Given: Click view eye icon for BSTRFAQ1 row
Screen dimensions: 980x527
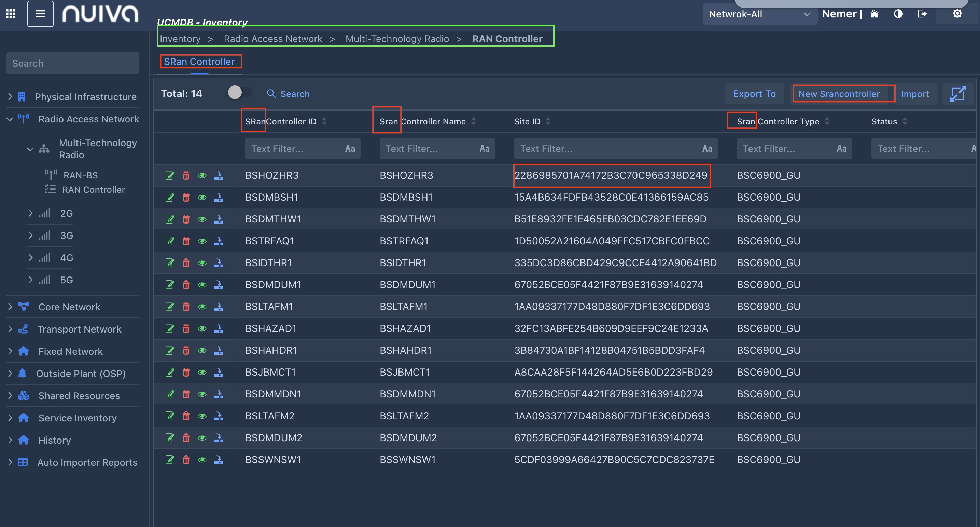Looking at the screenshot, I should 202,241.
